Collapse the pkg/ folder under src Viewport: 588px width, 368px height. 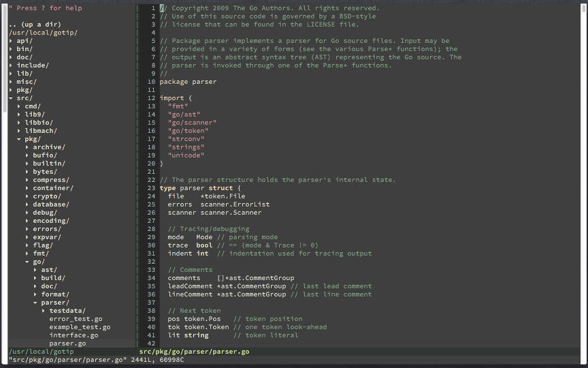click(19, 139)
